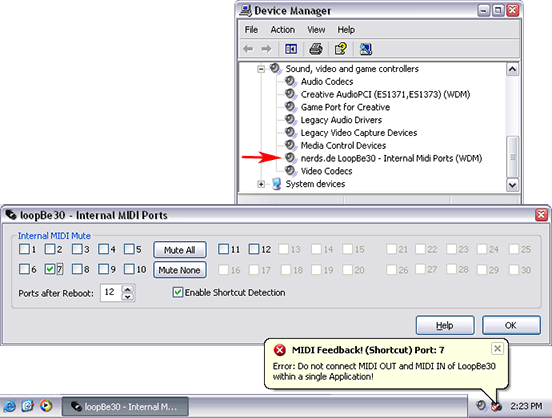Screen dimensions: 552x418
Task: Click the Mute None button
Action: point(180,270)
